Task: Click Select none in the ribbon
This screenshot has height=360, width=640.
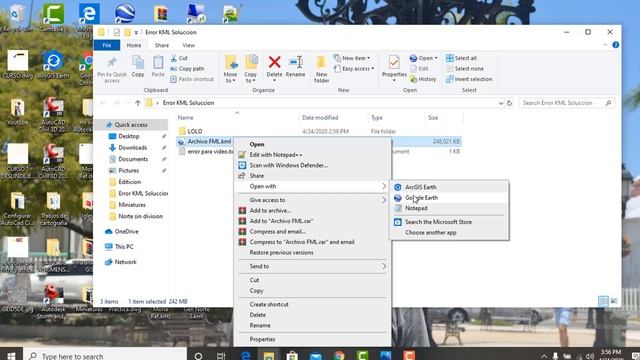Action: point(465,69)
